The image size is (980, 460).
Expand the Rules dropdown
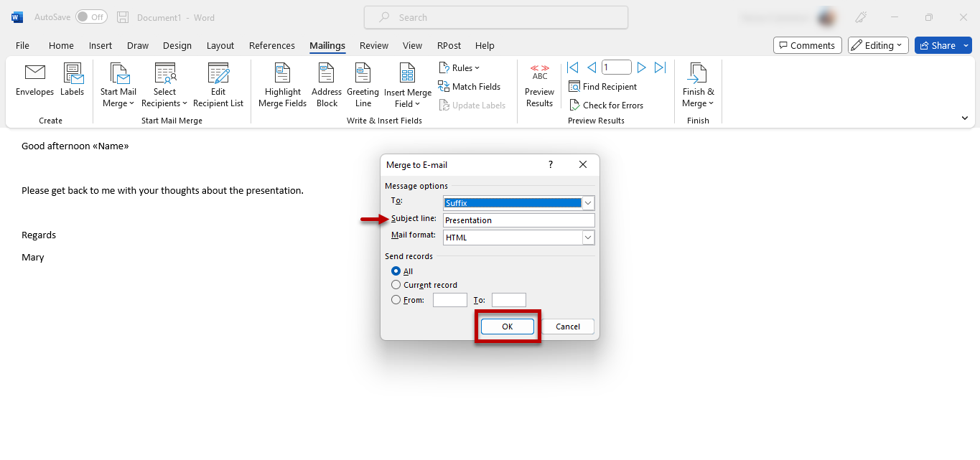[x=459, y=68]
